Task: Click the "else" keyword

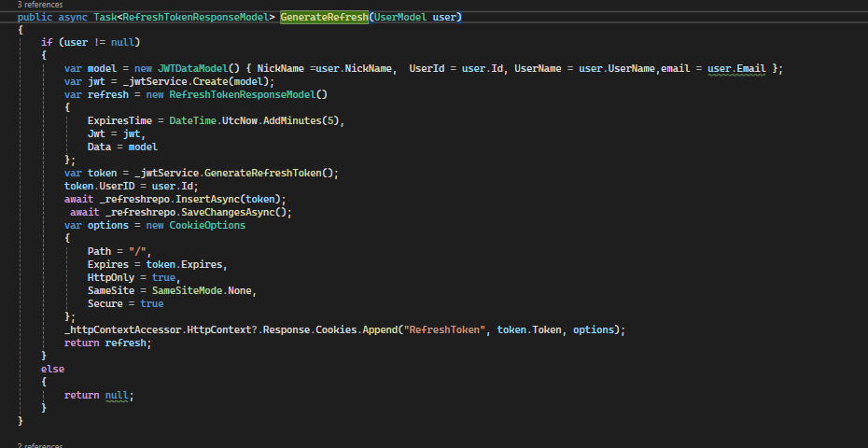Action: pos(52,370)
